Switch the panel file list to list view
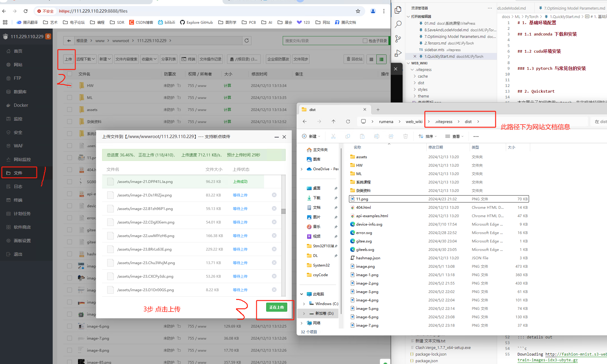Image resolution: width=607 pixels, height=364 pixels. [x=381, y=59]
